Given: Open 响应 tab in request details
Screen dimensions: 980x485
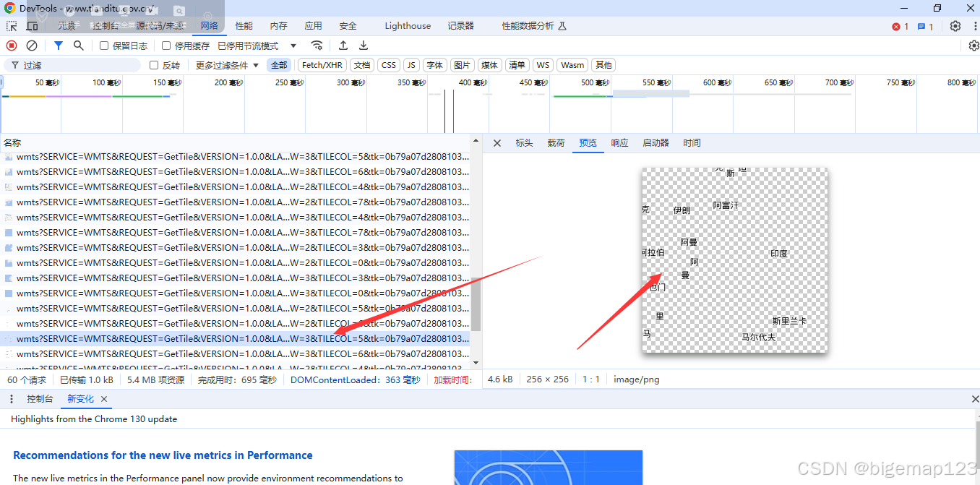Looking at the screenshot, I should (619, 143).
